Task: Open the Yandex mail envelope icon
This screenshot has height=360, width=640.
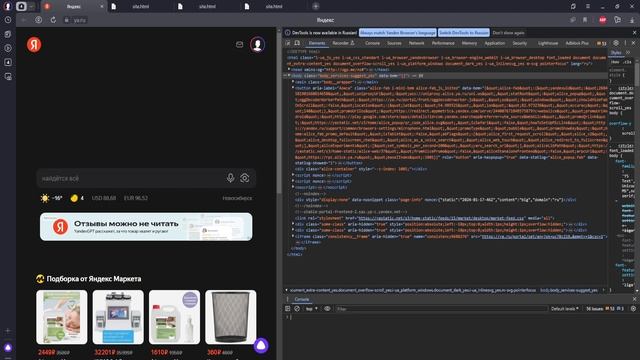Action: (240, 44)
